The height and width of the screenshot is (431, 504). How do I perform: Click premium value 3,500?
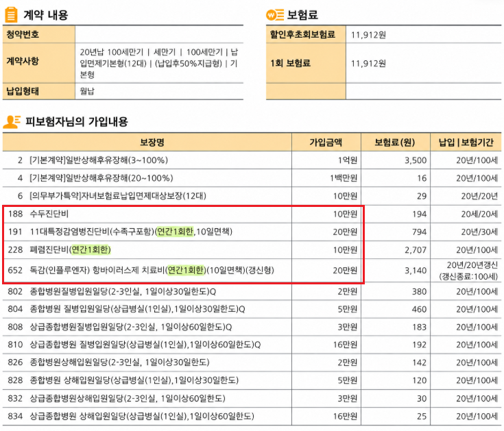(416, 160)
